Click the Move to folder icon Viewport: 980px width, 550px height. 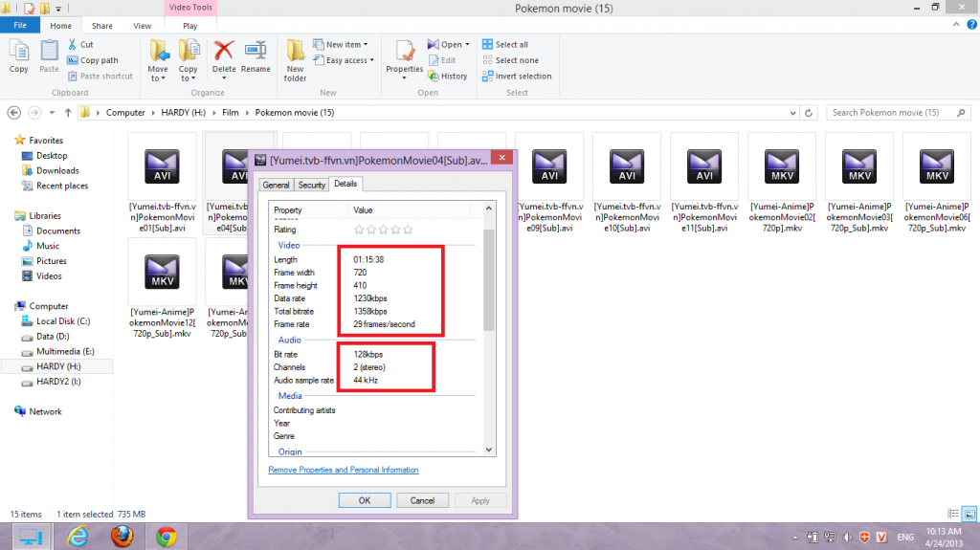pos(159,51)
